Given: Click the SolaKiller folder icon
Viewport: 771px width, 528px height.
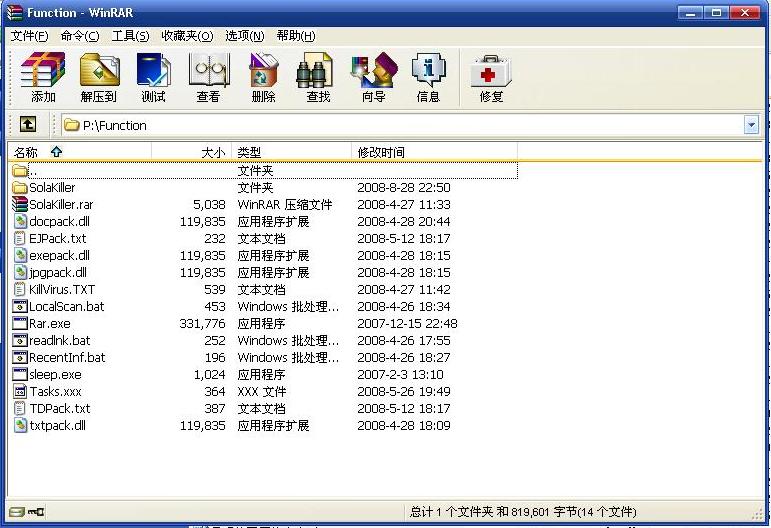Looking at the screenshot, I should tap(20, 187).
